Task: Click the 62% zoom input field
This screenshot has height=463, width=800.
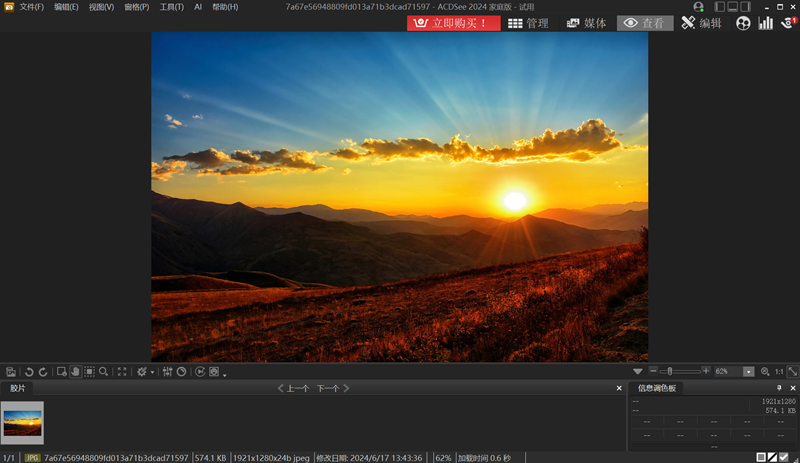Action: pos(728,372)
